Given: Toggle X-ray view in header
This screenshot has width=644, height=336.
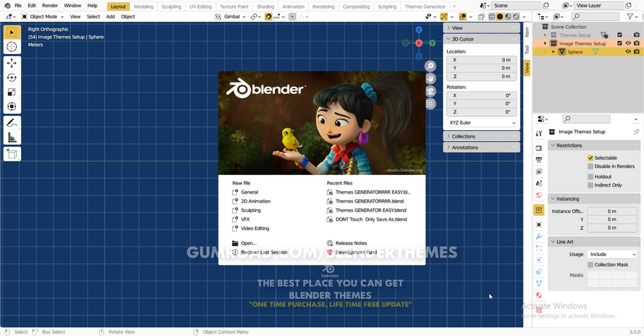Looking at the screenshot, I should coord(481,17).
